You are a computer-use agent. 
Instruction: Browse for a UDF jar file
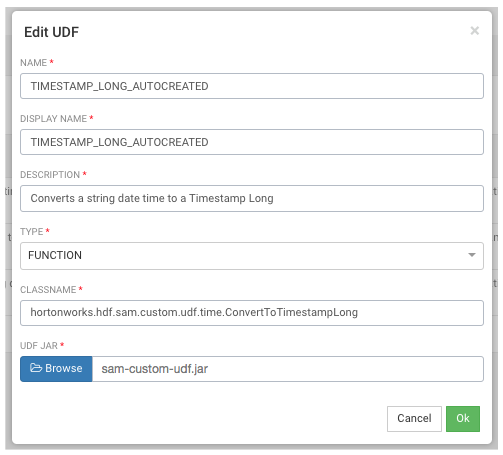tap(56, 369)
